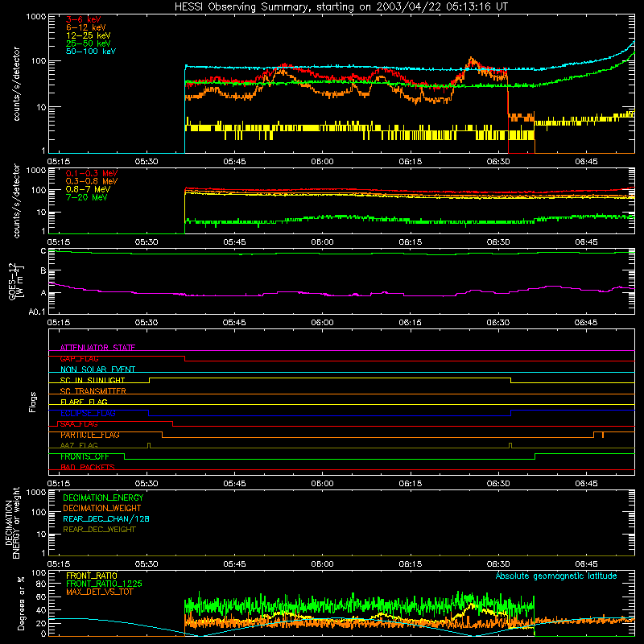644x644 pixels.
Task: Click the GOES-12 axis label
Action: pyautogui.click(x=16, y=281)
